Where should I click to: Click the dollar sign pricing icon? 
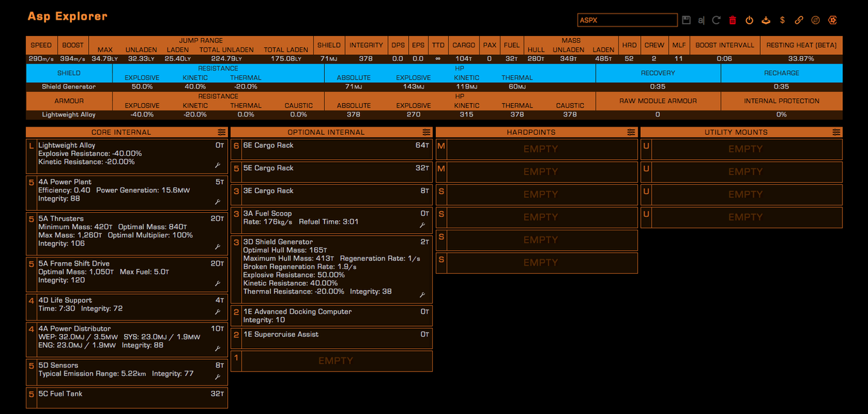pyautogui.click(x=783, y=20)
